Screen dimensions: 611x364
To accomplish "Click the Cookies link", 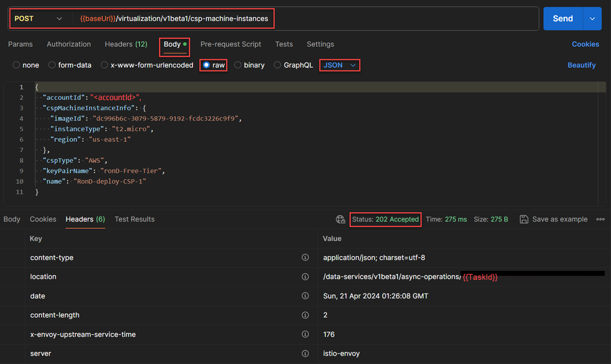I will (x=585, y=44).
